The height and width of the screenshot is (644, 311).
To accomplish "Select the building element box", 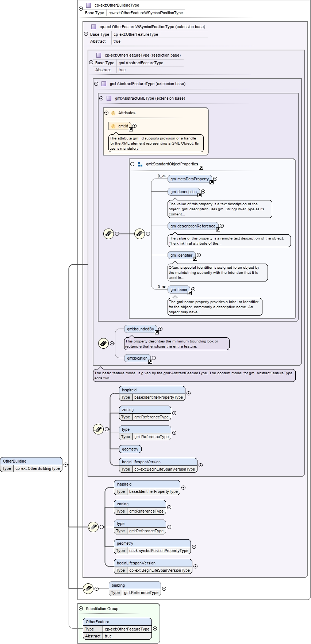I will [135, 589].
